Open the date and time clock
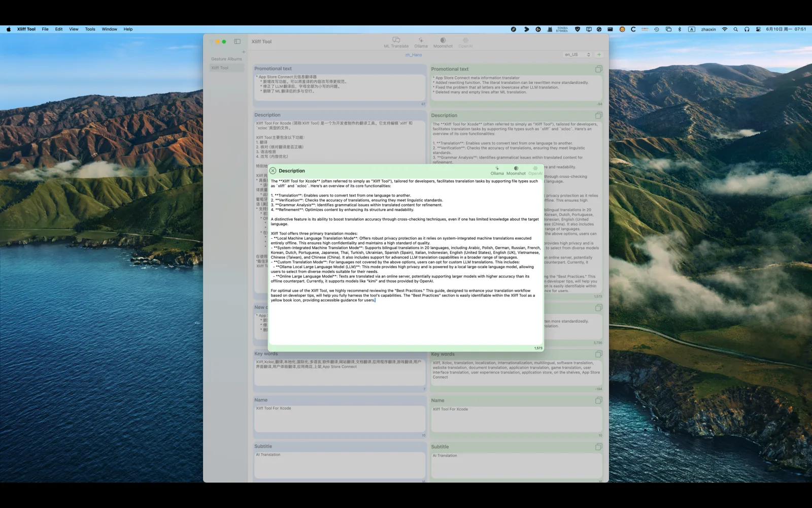Viewport: 812px width, 508px height. [x=786, y=29]
